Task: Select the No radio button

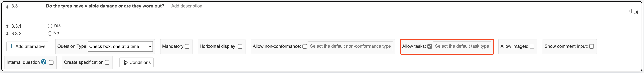Action: coord(50,34)
